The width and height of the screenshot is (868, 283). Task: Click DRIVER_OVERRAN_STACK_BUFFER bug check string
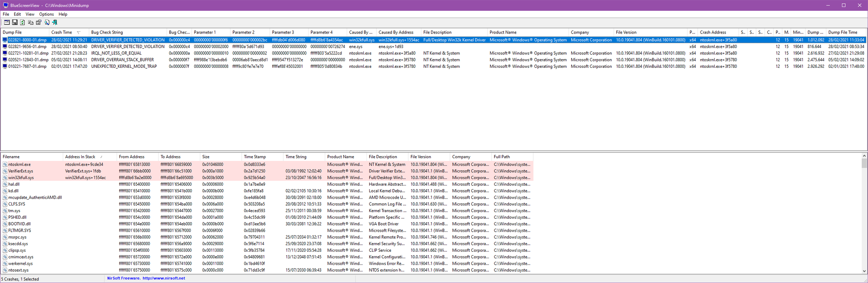point(122,60)
